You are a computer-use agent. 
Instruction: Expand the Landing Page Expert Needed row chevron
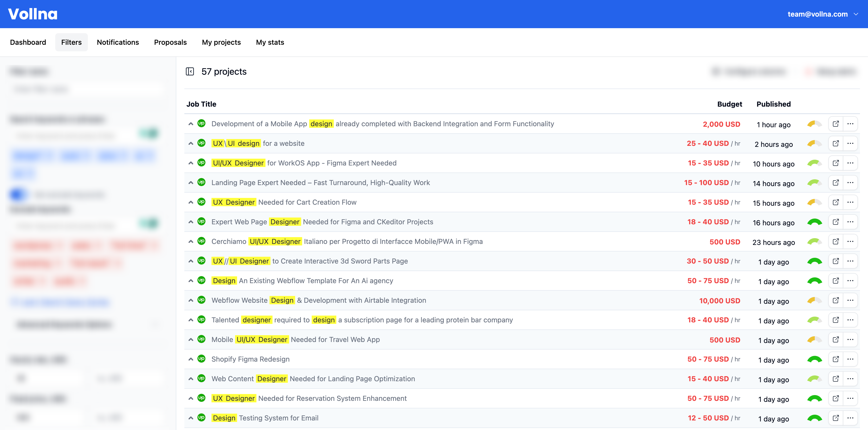(x=191, y=183)
